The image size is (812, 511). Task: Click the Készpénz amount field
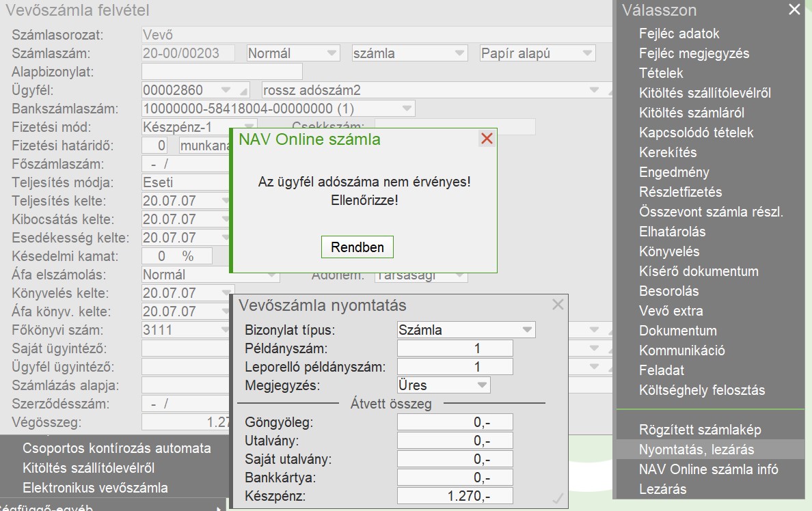455,497
